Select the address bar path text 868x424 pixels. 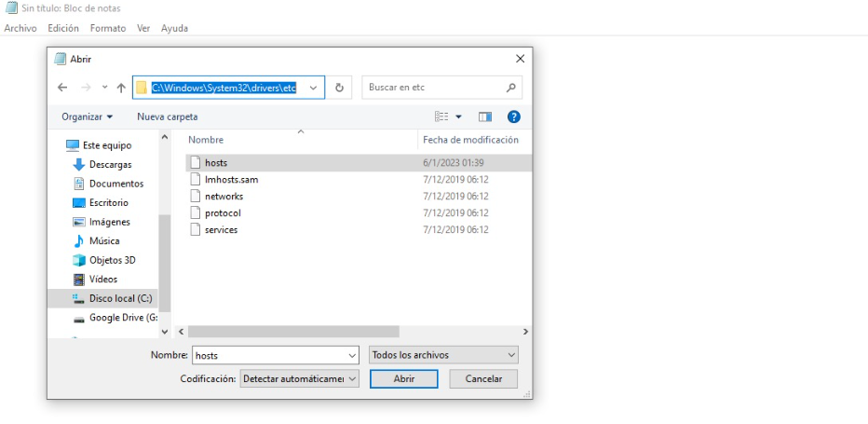tap(224, 88)
